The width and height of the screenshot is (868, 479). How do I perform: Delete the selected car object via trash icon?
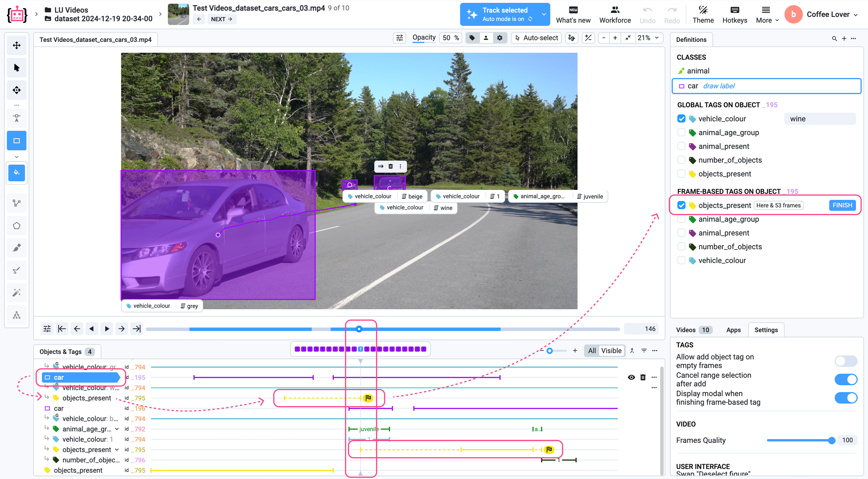pyautogui.click(x=643, y=377)
